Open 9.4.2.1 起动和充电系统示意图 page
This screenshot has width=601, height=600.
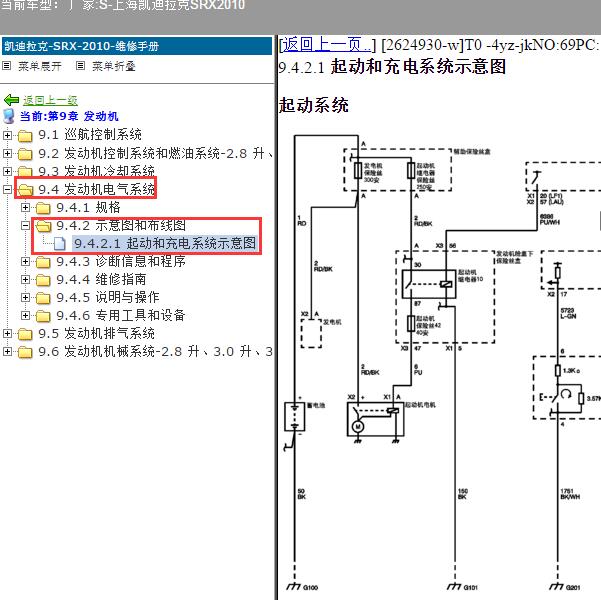coord(165,243)
